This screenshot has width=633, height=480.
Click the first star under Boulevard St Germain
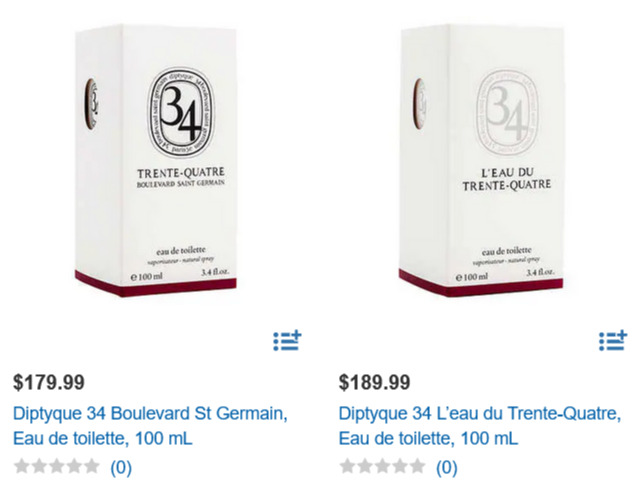pyautogui.click(x=22, y=466)
